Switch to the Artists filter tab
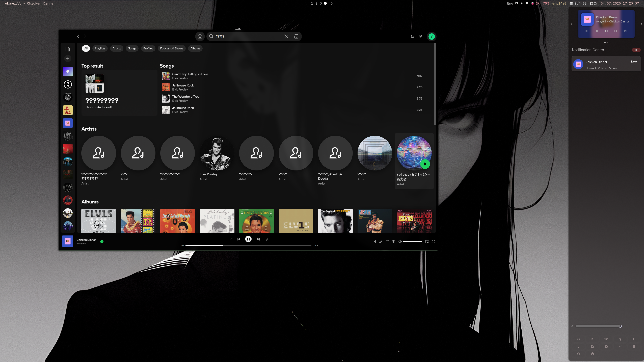The width and height of the screenshot is (644, 362). click(117, 48)
